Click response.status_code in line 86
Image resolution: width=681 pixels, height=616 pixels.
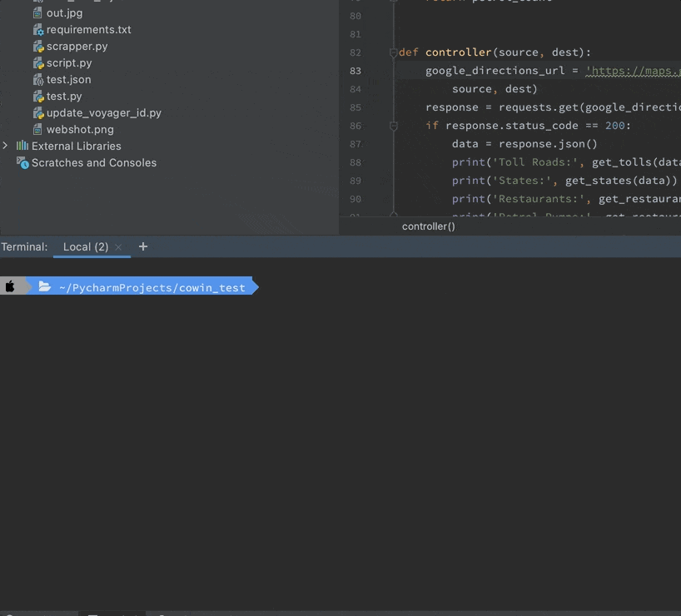(512, 126)
